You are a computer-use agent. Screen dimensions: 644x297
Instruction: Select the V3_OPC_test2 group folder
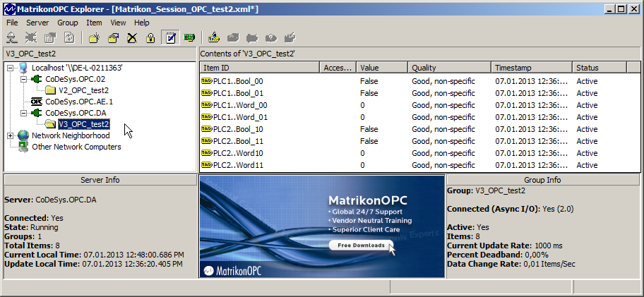(x=84, y=124)
